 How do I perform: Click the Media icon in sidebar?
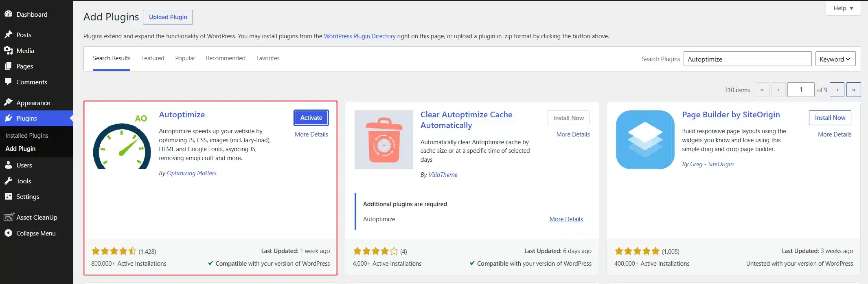8,51
